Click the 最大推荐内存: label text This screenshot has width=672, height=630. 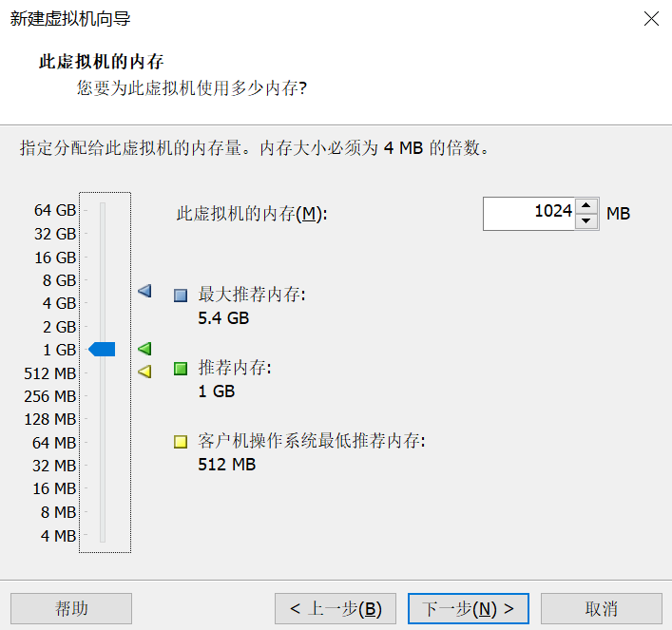click(252, 295)
